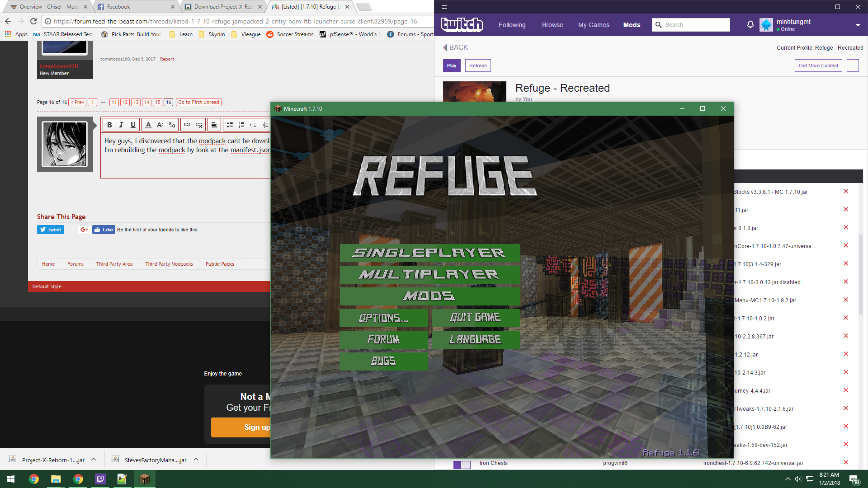This screenshot has height=488, width=868.
Task: Click Twitch mod list scrollbar
Action: tap(861, 274)
